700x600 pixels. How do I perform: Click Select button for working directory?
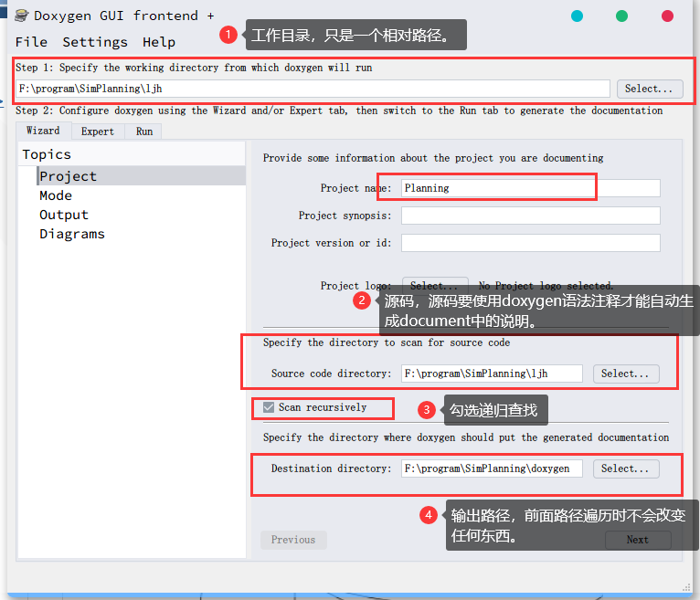[650, 89]
